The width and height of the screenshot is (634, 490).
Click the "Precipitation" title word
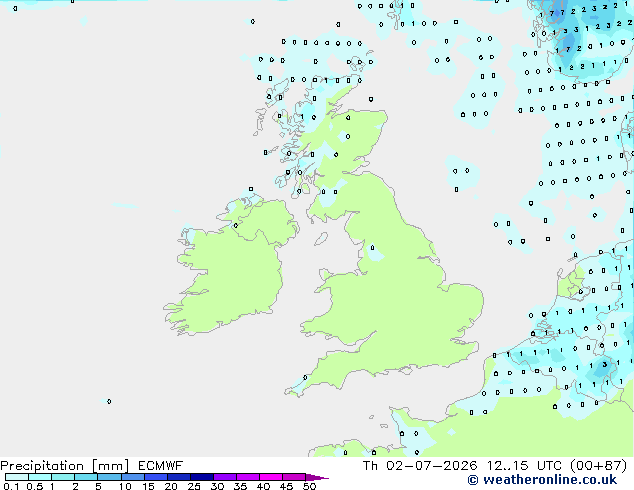pyautogui.click(x=42, y=466)
